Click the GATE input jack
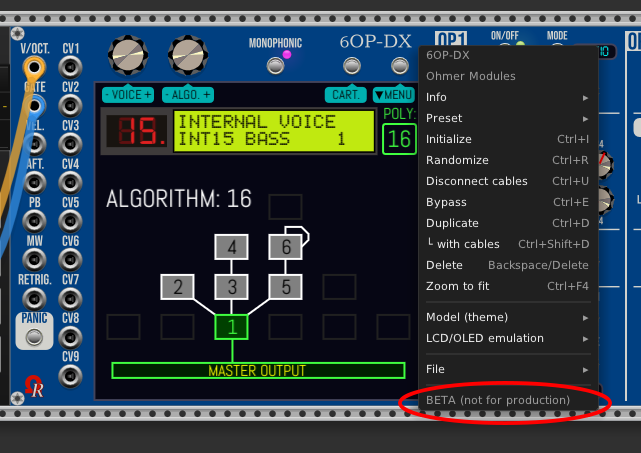Image resolution: width=641 pixels, height=453 pixels. coord(35,106)
